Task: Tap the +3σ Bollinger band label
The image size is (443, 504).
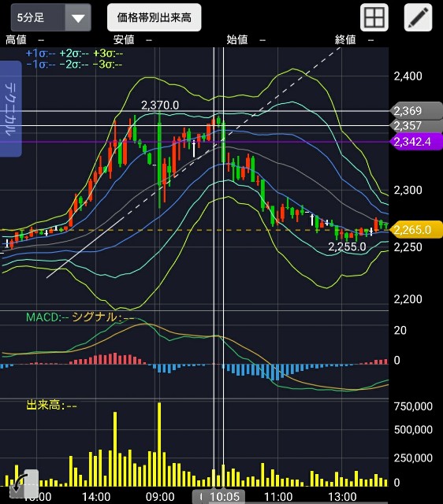Action: tap(108, 54)
